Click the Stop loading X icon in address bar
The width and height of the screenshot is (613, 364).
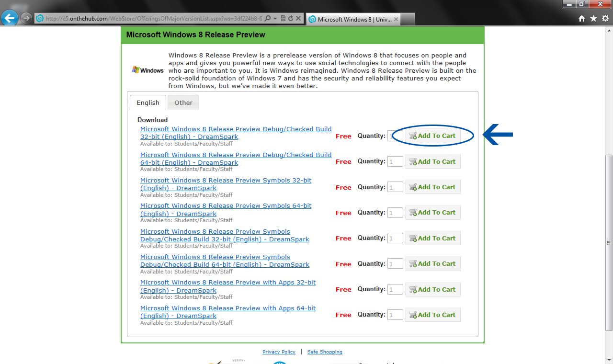coord(298,19)
